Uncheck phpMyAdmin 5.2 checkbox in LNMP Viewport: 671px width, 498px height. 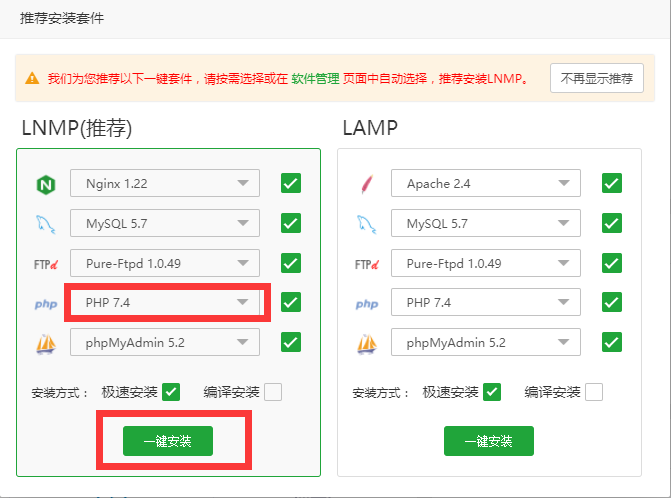click(x=291, y=342)
